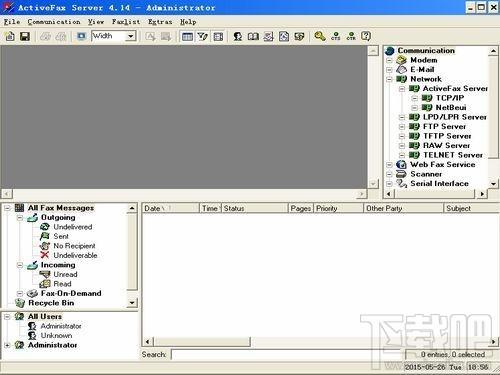Click the filter funnel toolbar icon
Image resolution: width=500 pixels, height=375 pixels.
[x=203, y=36]
